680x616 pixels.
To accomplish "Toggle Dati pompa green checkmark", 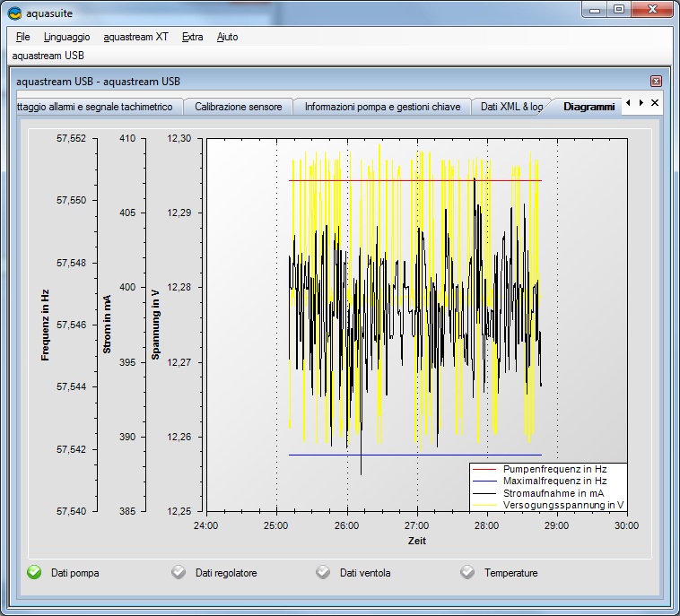I will pyautogui.click(x=34, y=572).
